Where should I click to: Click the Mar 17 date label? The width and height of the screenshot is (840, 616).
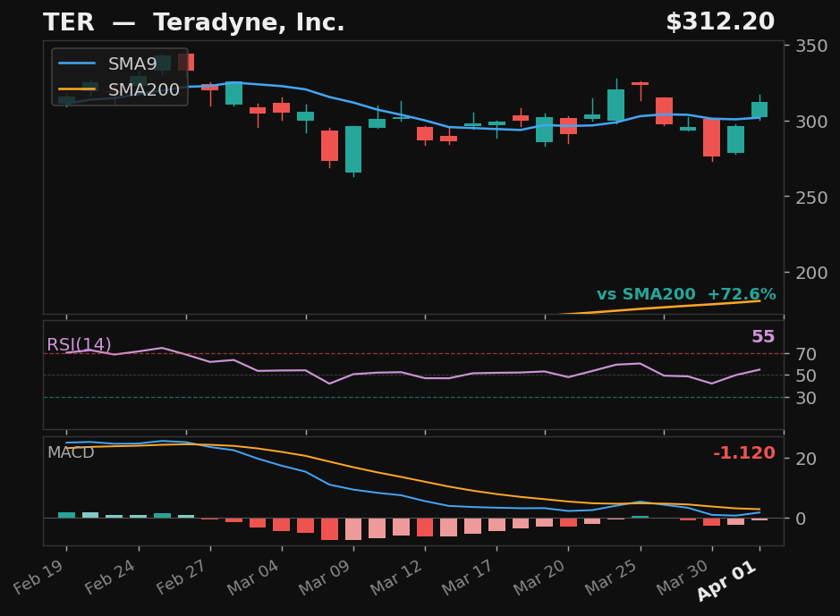pos(468,578)
